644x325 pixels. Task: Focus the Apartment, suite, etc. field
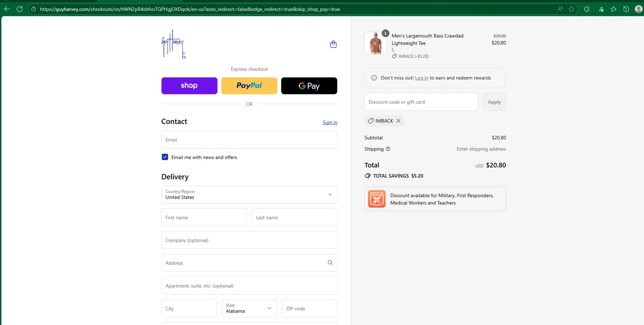coord(249,286)
